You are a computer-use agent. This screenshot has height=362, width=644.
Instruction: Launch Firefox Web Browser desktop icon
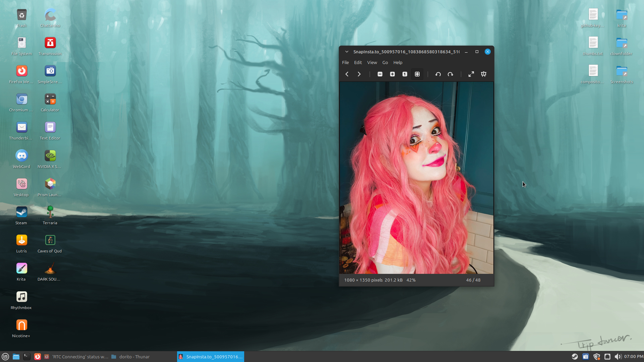click(21, 74)
